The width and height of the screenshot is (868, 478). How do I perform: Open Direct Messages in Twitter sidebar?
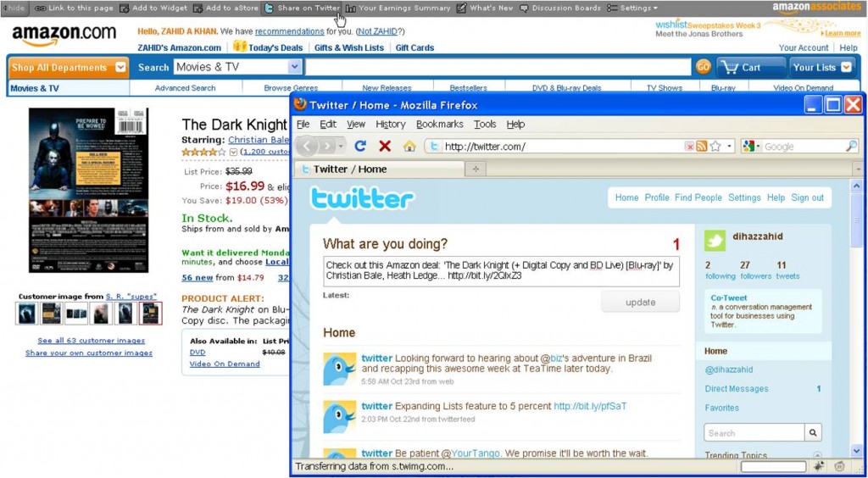click(x=737, y=389)
